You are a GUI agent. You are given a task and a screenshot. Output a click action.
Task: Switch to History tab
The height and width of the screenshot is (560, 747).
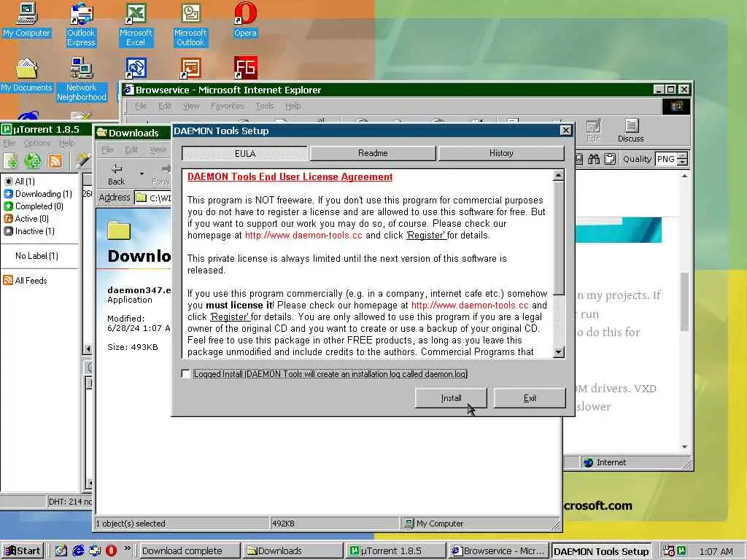(501, 153)
